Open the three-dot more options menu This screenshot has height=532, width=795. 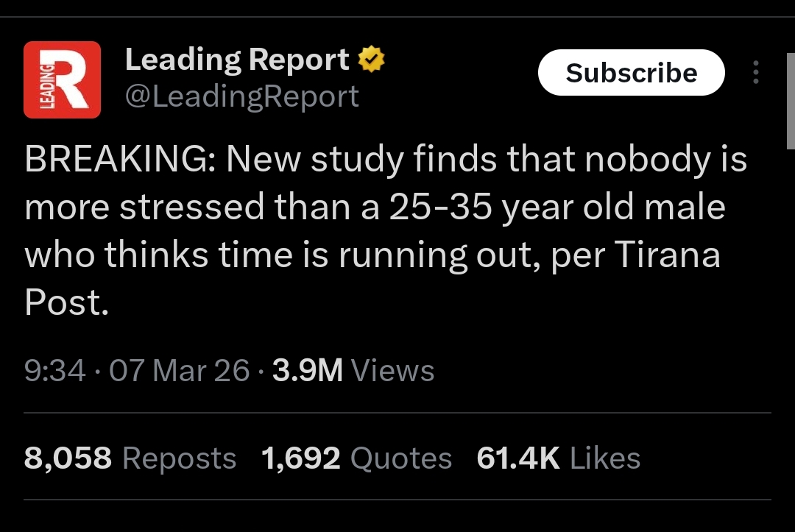[755, 72]
